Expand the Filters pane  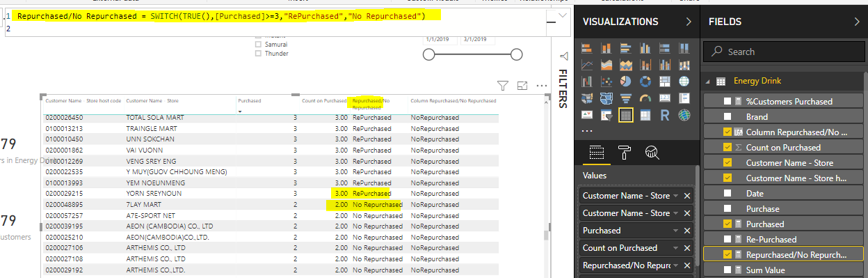pos(563,56)
